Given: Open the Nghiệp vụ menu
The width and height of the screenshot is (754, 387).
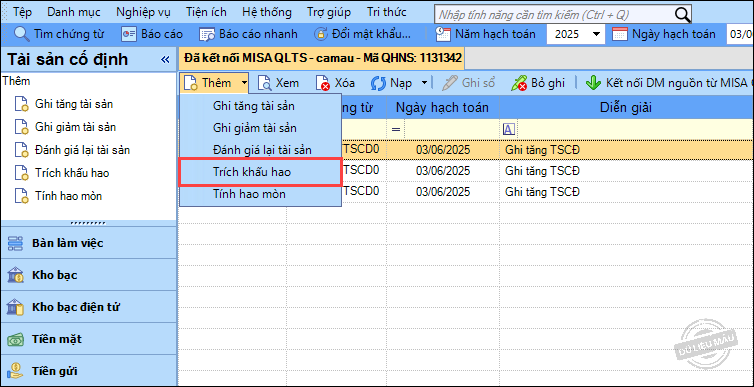Looking at the screenshot, I should tap(143, 12).
